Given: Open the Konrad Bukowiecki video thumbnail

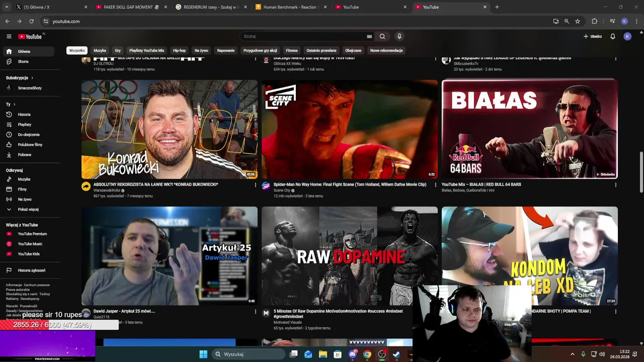Looking at the screenshot, I should tap(170, 129).
